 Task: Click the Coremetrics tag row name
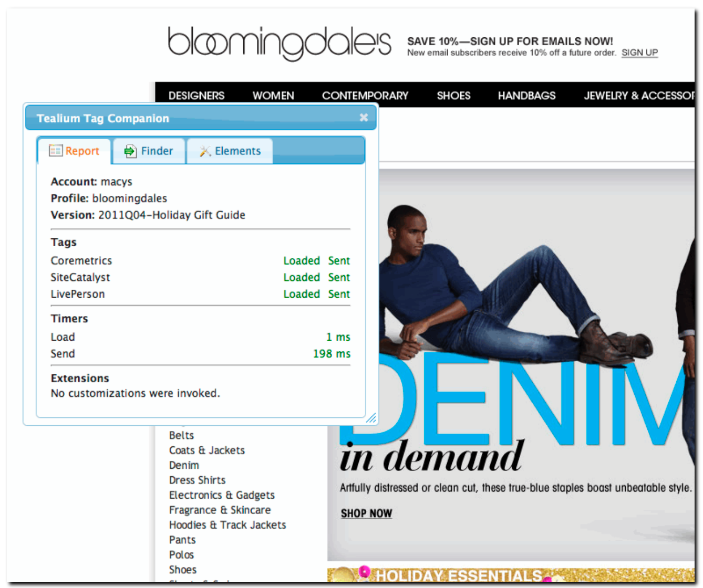coord(81,261)
